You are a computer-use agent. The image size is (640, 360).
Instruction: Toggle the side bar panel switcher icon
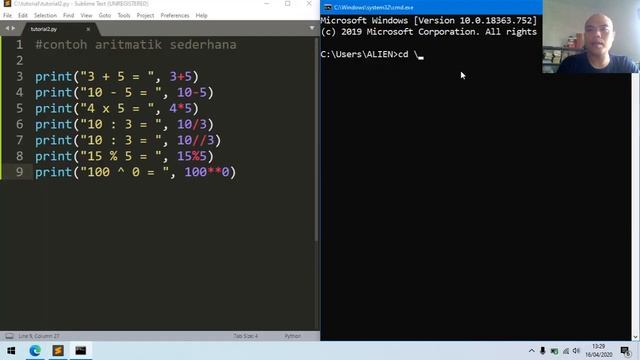(9, 336)
